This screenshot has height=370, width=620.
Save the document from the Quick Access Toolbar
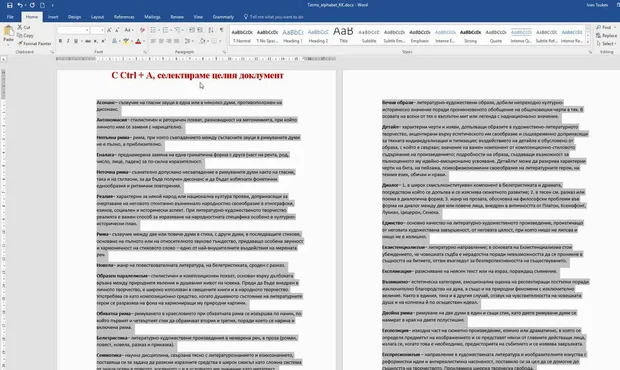coord(9,5)
